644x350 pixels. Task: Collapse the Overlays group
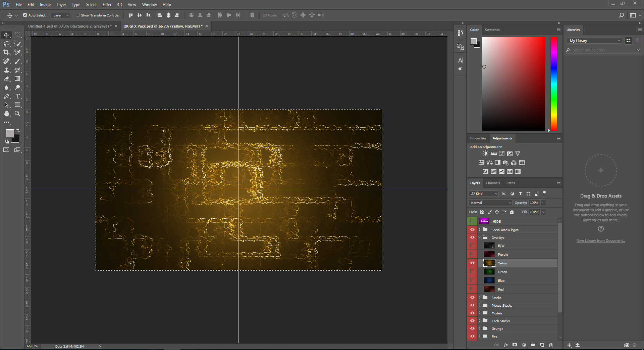click(480, 237)
